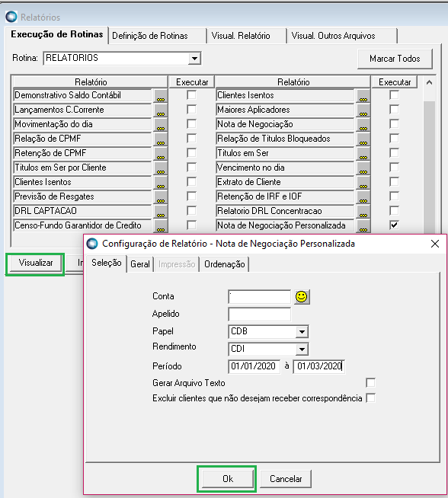Click the Período start date field 01/01/2020
The width and height of the screenshot is (448, 498).
(254, 366)
